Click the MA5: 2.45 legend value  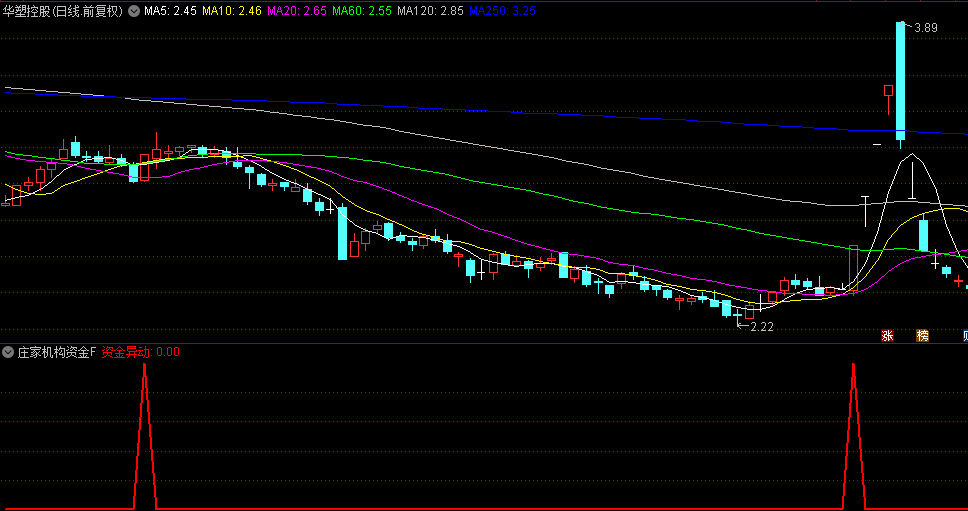tap(170, 10)
